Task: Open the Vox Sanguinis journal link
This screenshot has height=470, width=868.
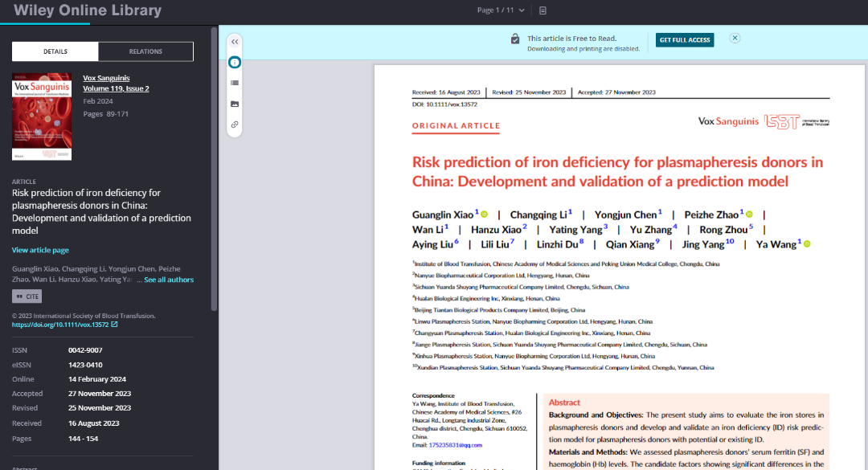Action: (x=106, y=78)
